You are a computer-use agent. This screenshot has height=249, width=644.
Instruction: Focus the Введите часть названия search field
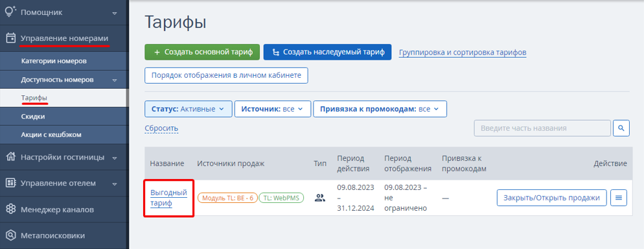(x=542, y=128)
